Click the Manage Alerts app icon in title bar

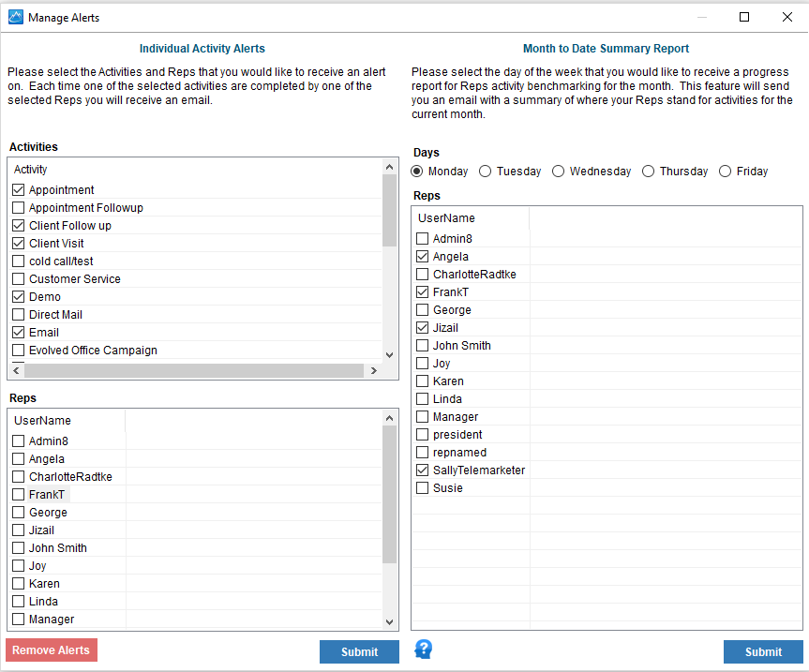tap(16, 17)
